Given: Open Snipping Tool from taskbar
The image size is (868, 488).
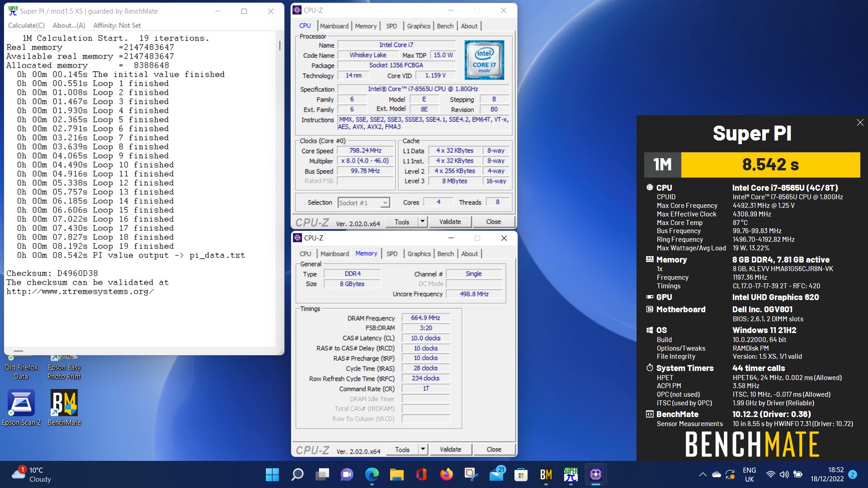Looking at the screenshot, I should [x=471, y=474].
